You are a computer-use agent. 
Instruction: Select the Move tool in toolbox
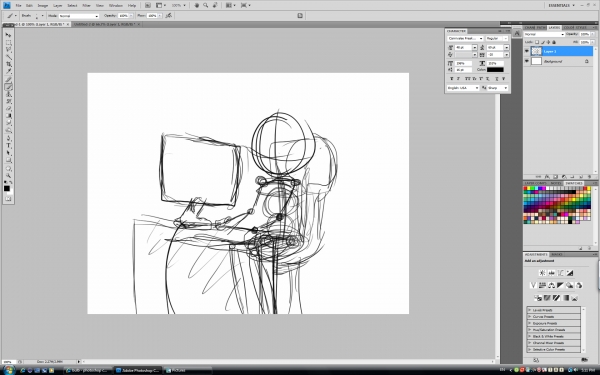(x=8, y=35)
